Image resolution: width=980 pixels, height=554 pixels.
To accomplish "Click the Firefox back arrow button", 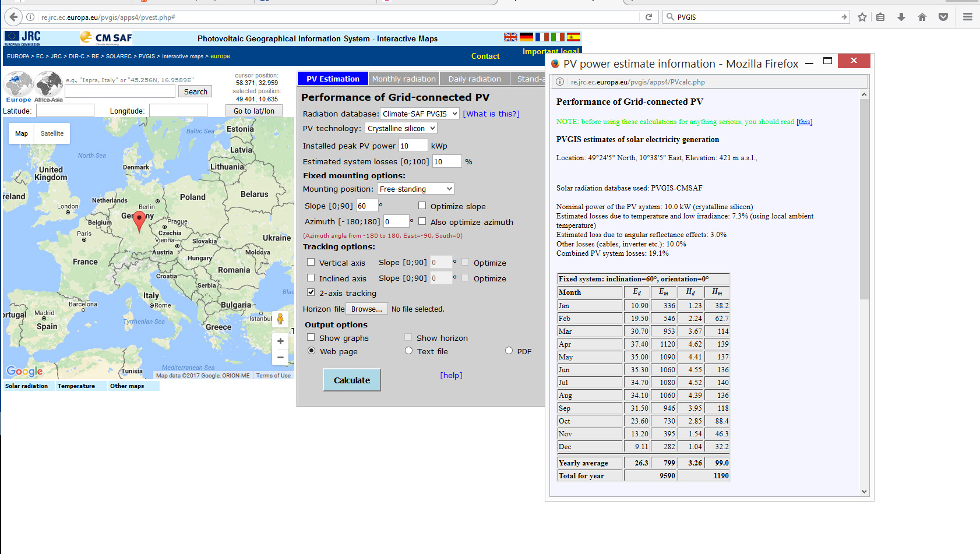I will (13, 17).
